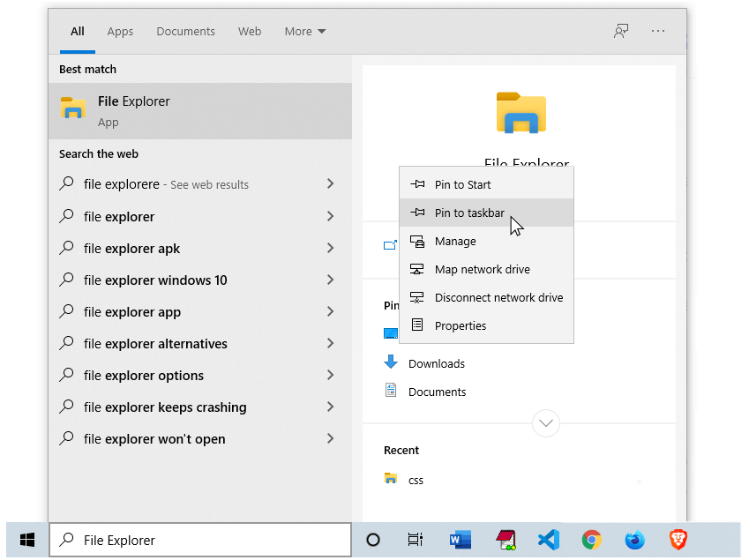The image size is (749, 560).
Task: Click the Properties list icon
Action: coord(417,325)
